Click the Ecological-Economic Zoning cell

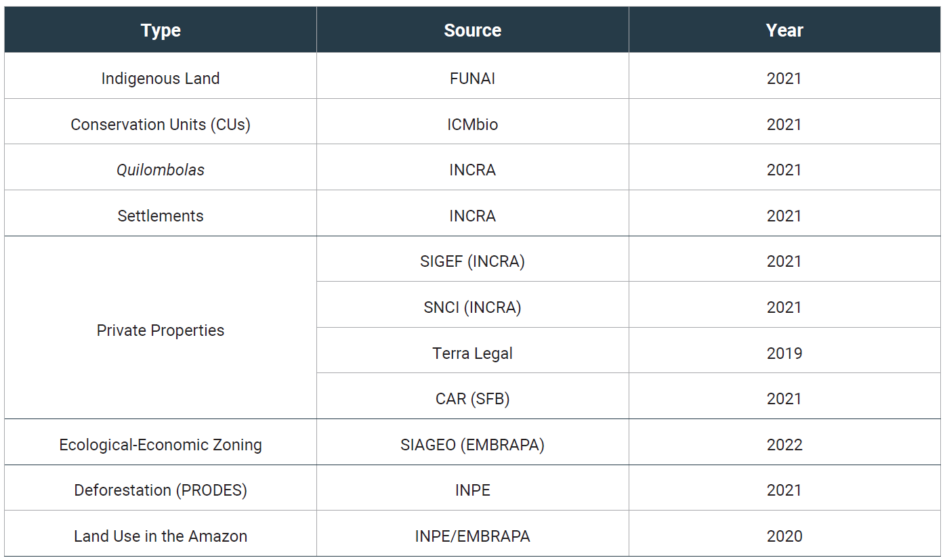(161, 444)
